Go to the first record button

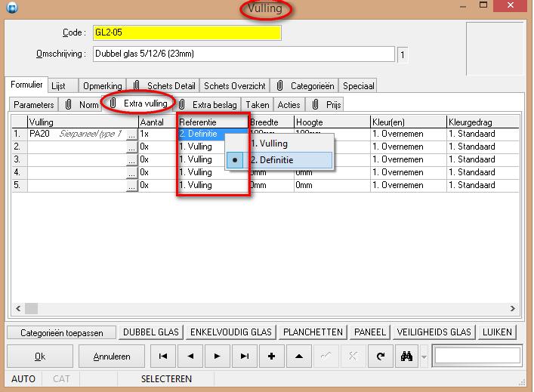(163, 357)
